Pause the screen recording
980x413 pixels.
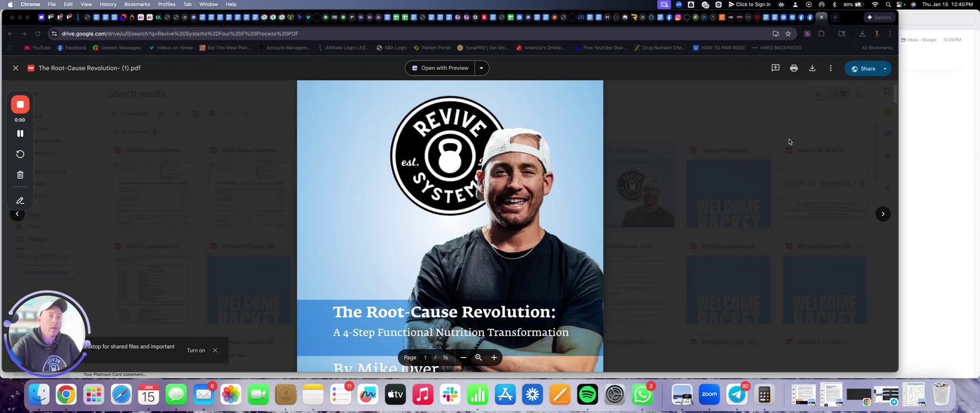tap(20, 134)
